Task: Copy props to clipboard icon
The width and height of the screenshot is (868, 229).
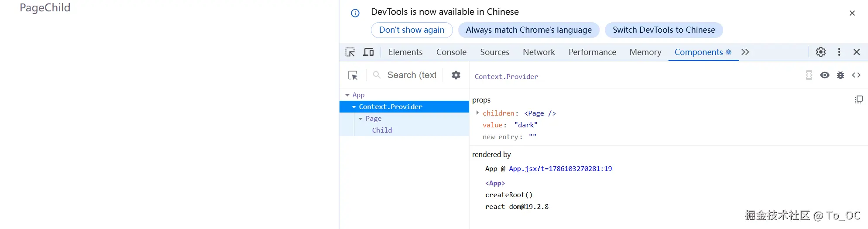Action: click(858, 99)
